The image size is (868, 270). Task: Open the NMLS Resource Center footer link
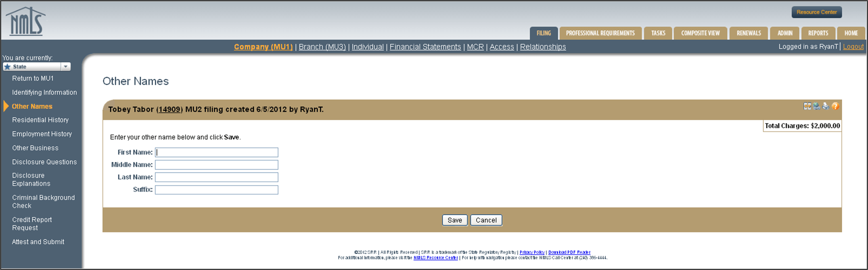(x=435, y=258)
